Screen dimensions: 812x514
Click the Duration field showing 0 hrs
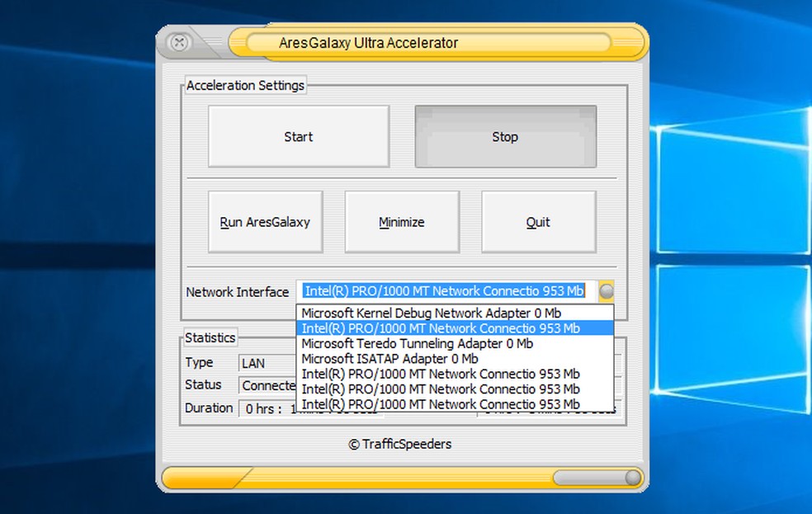click(x=267, y=408)
